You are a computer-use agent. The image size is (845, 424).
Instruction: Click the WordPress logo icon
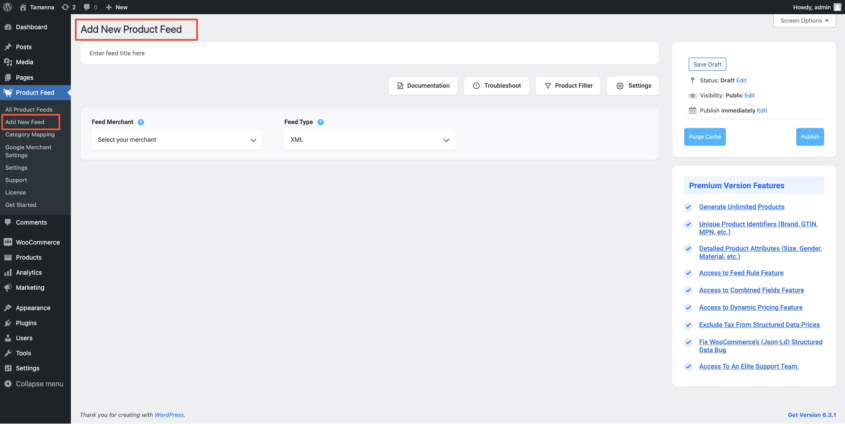tap(8, 7)
